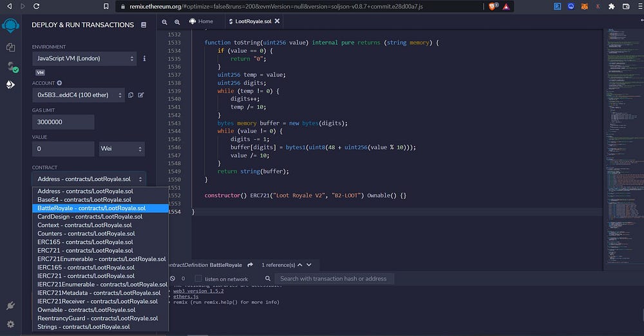Switch to the LootRoyale.sol tab
Image resolution: width=644 pixels, height=336 pixels.
click(253, 21)
